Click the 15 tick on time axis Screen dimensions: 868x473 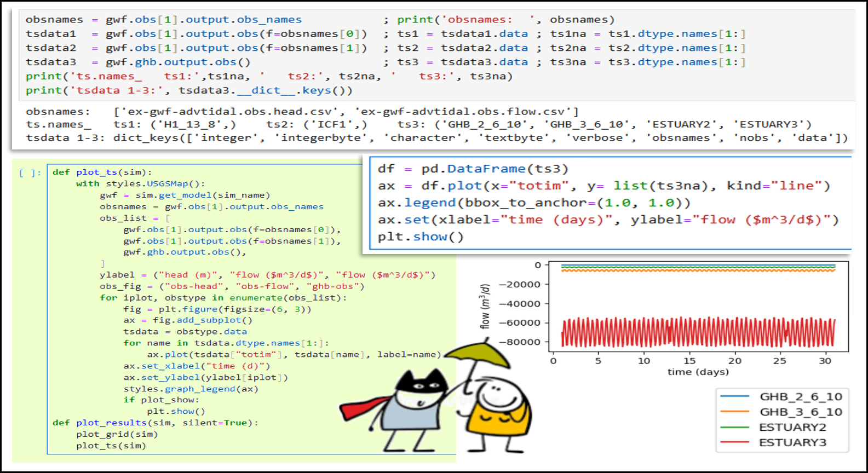pyautogui.click(x=689, y=361)
